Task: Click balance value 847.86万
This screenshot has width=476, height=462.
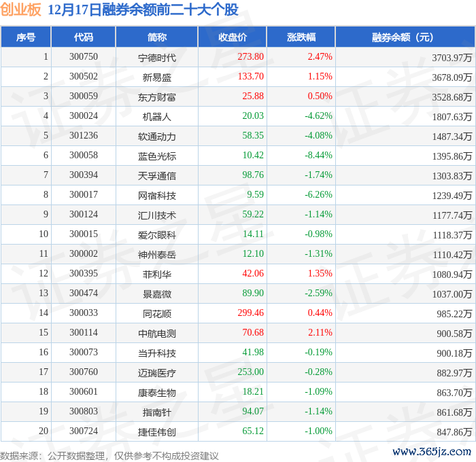Action: coord(454,432)
